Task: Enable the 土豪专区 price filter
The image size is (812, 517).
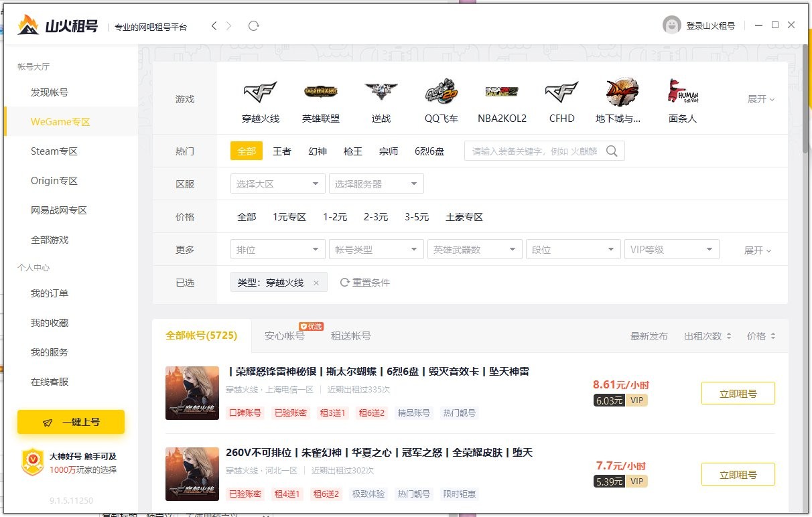Action: [464, 216]
